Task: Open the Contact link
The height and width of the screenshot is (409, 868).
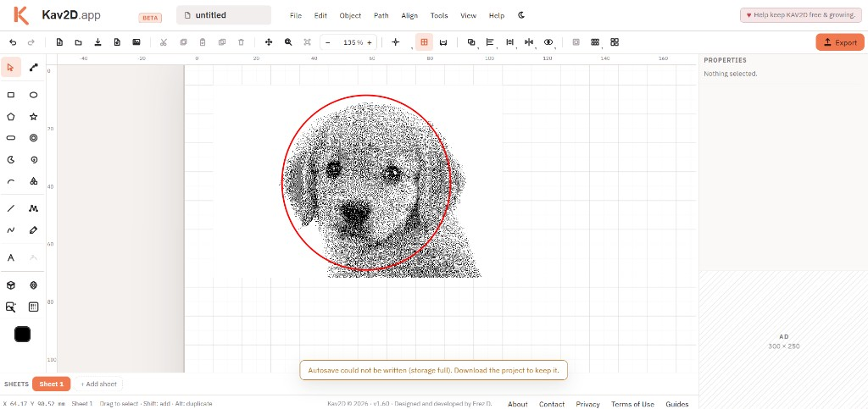Action: click(552, 404)
